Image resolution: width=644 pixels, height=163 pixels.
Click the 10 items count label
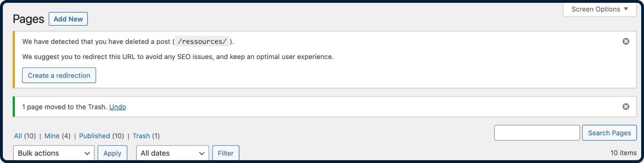click(x=624, y=153)
